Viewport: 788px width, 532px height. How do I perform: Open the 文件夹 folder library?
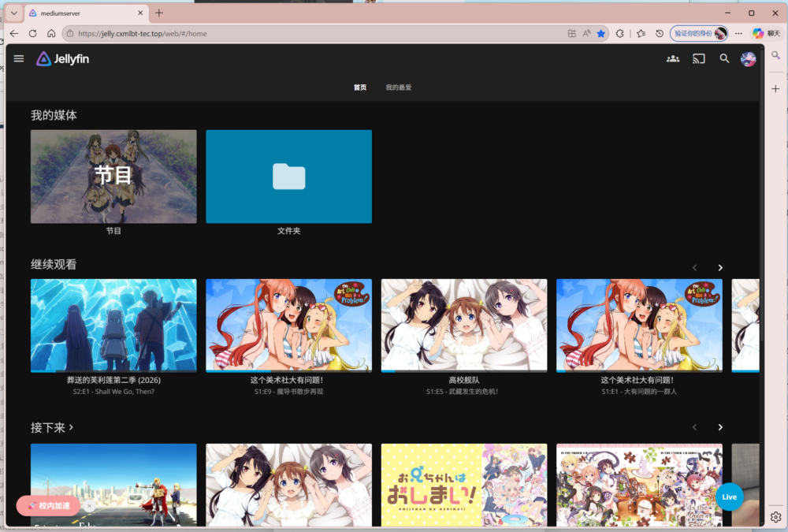pos(288,177)
